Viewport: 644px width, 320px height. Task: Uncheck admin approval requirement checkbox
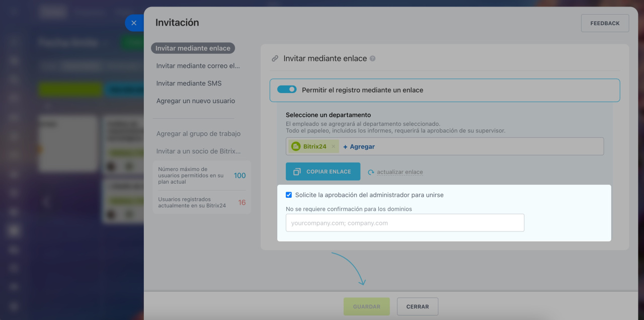click(289, 195)
